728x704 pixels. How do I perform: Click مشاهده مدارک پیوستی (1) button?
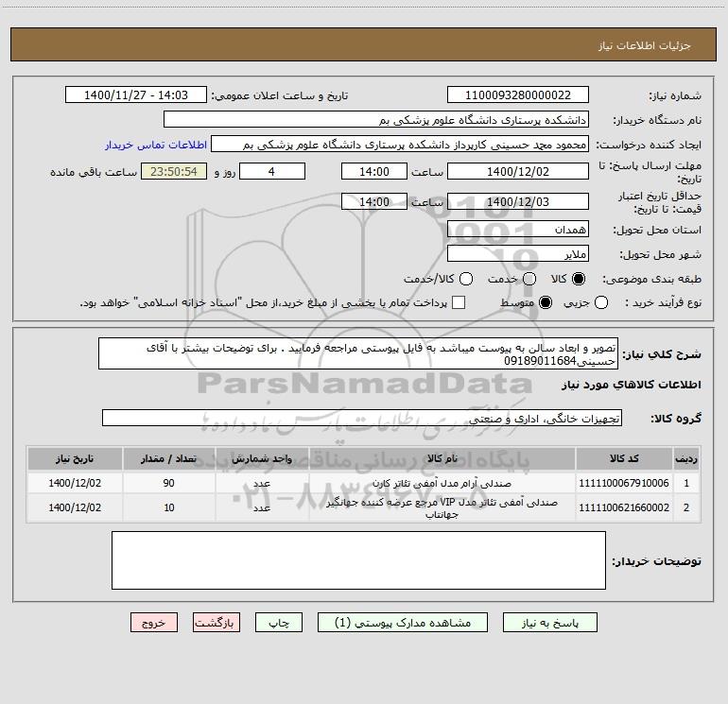tap(403, 623)
